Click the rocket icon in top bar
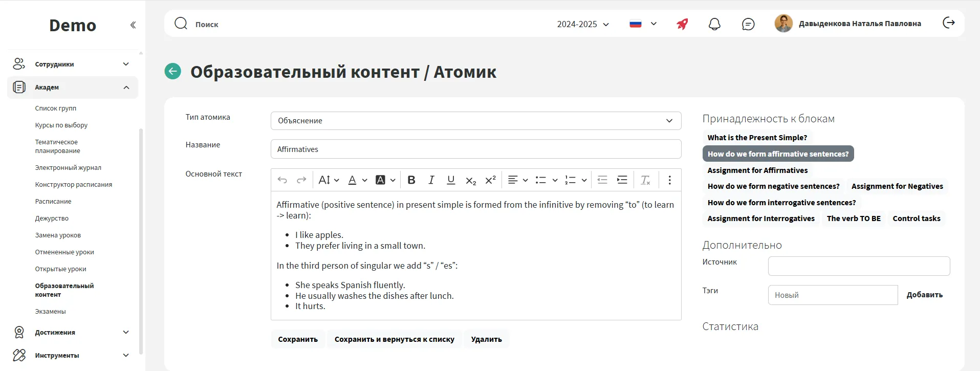This screenshot has height=371, width=980. (682, 24)
